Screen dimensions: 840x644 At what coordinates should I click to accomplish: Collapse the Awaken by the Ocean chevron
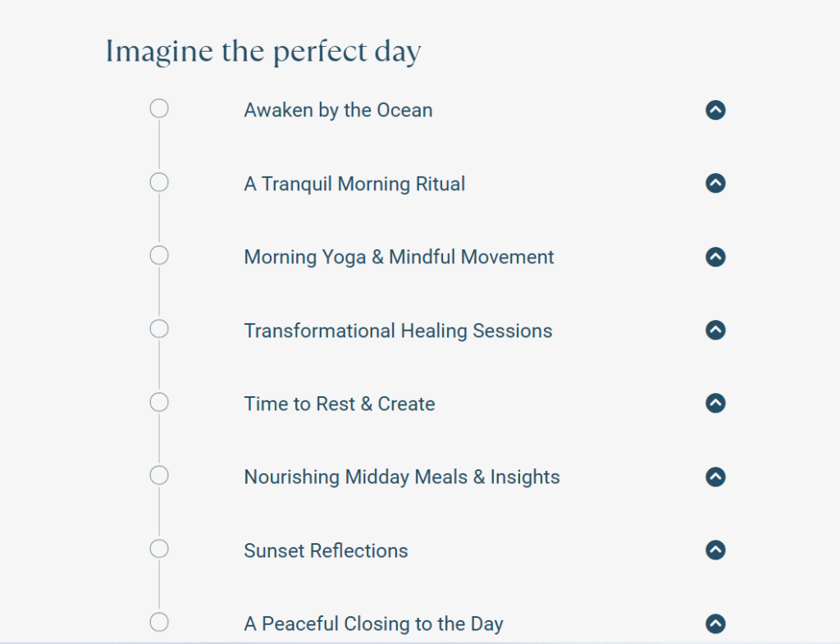[715, 110]
